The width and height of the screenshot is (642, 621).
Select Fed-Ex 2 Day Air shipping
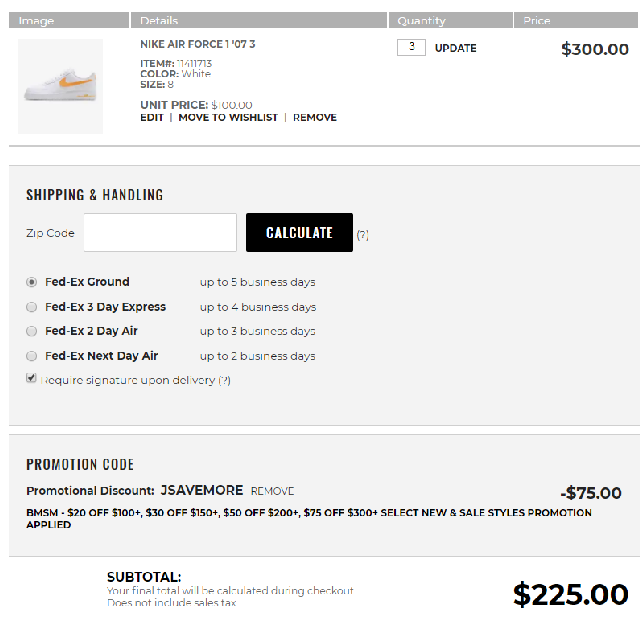(x=32, y=331)
